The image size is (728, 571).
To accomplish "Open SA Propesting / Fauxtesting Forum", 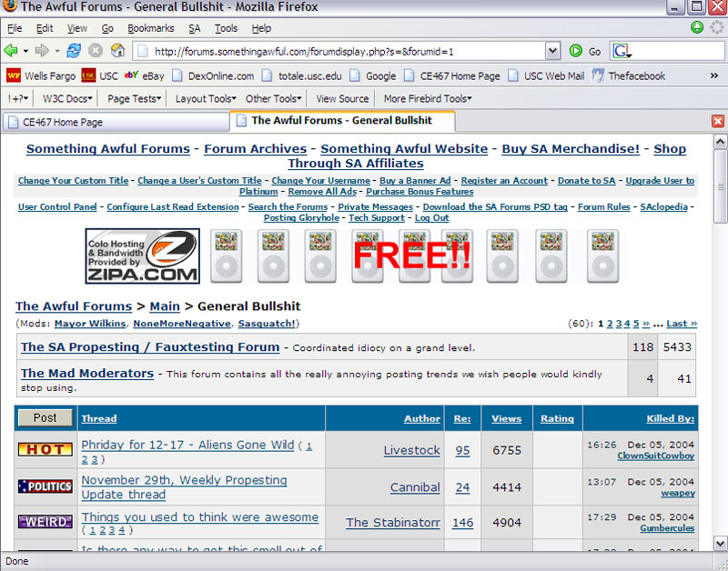I will pos(150,347).
